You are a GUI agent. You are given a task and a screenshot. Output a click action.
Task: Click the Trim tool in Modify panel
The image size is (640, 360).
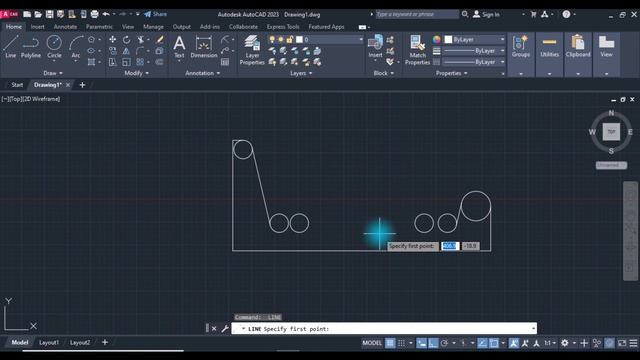[x=141, y=40]
